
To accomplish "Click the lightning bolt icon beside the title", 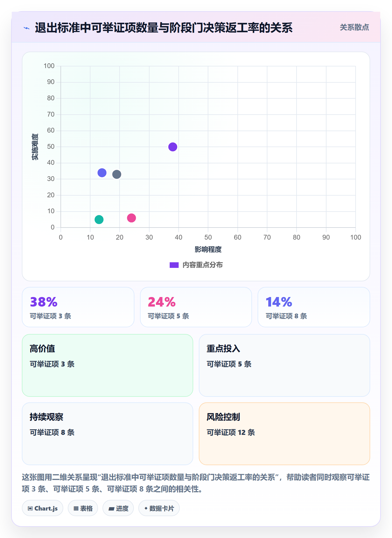I will click(x=27, y=28).
